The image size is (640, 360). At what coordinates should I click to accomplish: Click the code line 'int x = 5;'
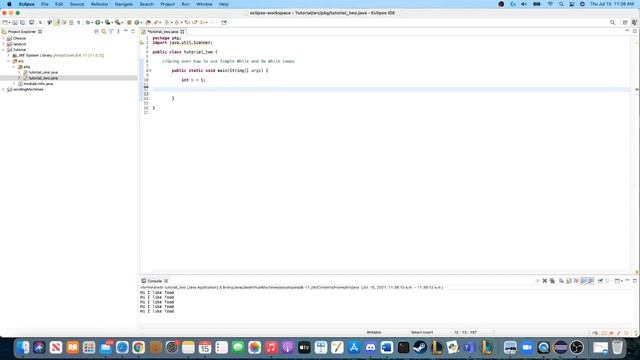(x=193, y=80)
